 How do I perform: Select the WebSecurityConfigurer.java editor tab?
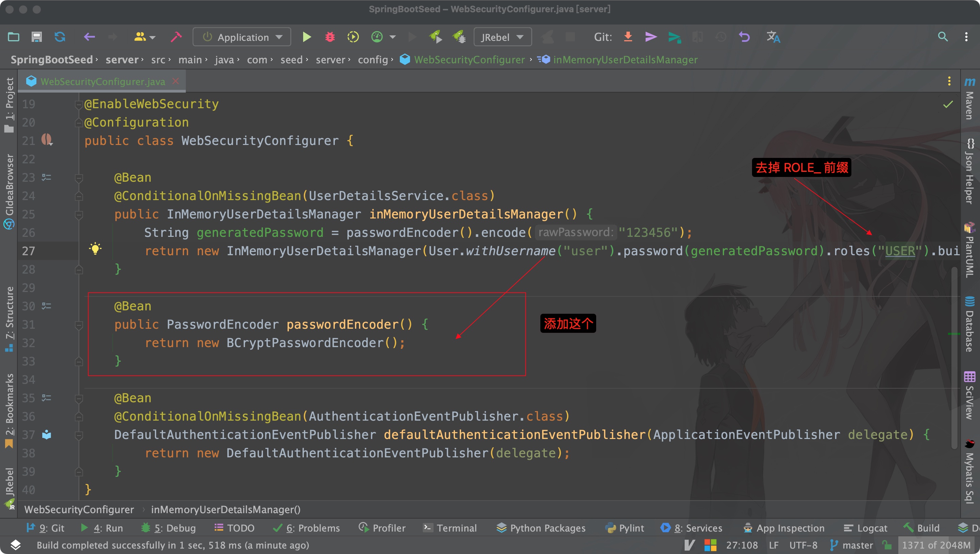coord(102,81)
